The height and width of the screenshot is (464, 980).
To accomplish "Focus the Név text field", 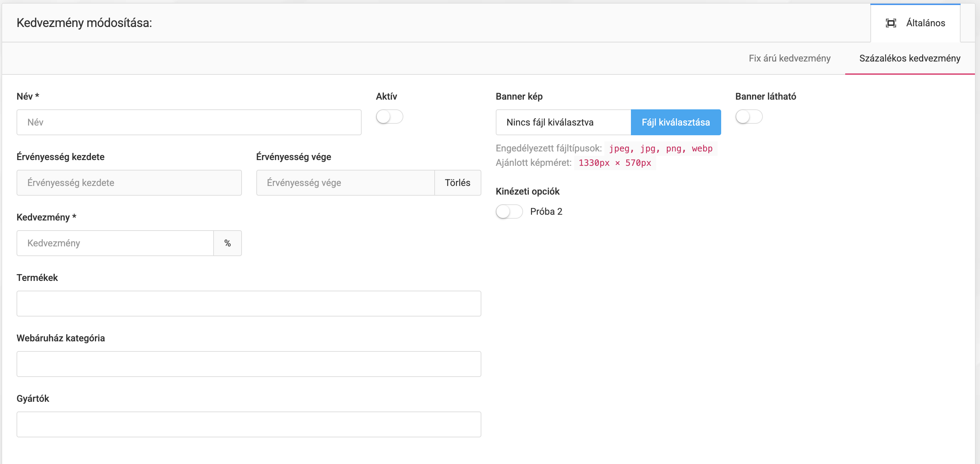I will 189,122.
